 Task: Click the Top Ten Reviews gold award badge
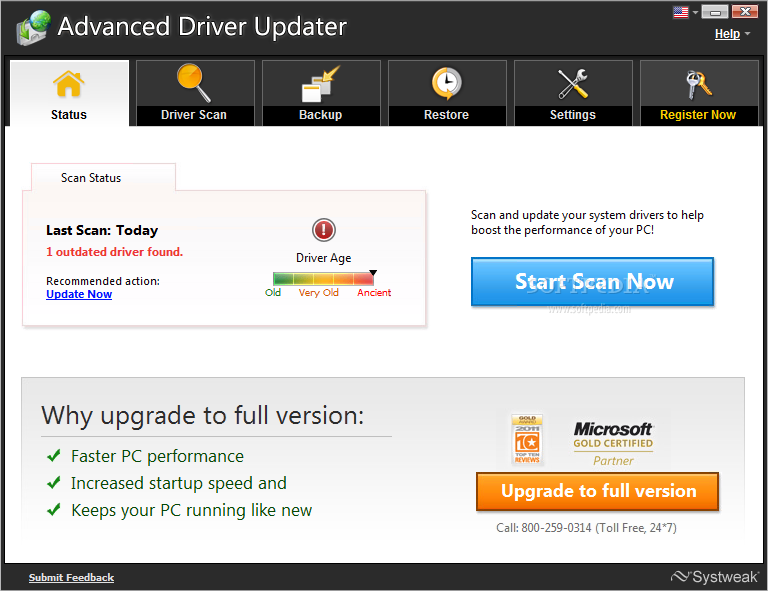click(527, 439)
